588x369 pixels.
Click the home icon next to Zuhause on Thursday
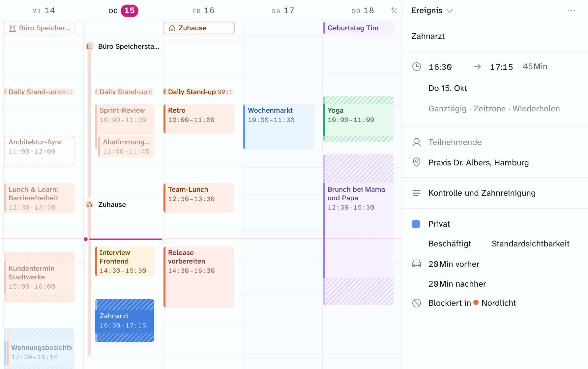(x=89, y=205)
